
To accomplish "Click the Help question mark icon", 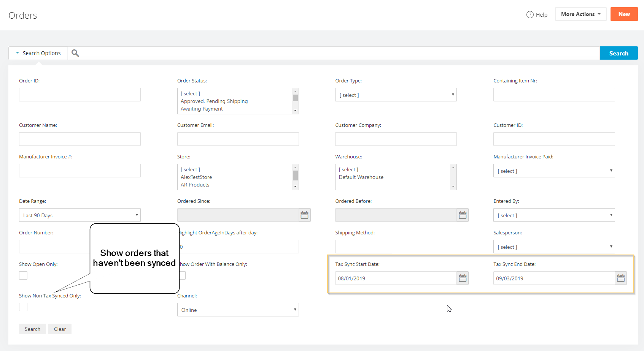I will [530, 14].
